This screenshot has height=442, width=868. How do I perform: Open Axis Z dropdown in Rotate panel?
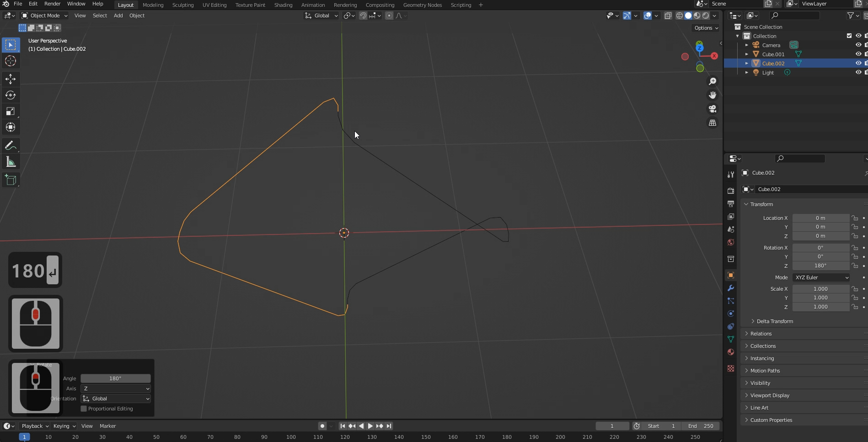tap(116, 389)
